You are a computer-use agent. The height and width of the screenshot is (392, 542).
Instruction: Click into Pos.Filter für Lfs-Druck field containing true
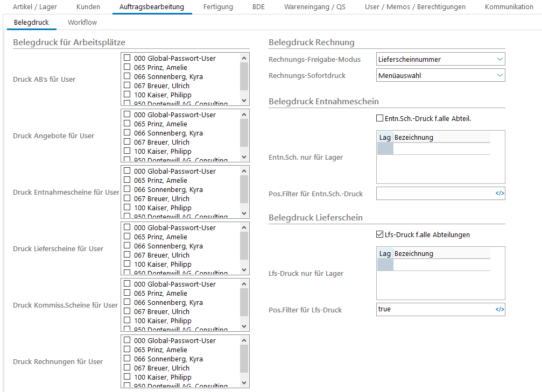click(433, 310)
